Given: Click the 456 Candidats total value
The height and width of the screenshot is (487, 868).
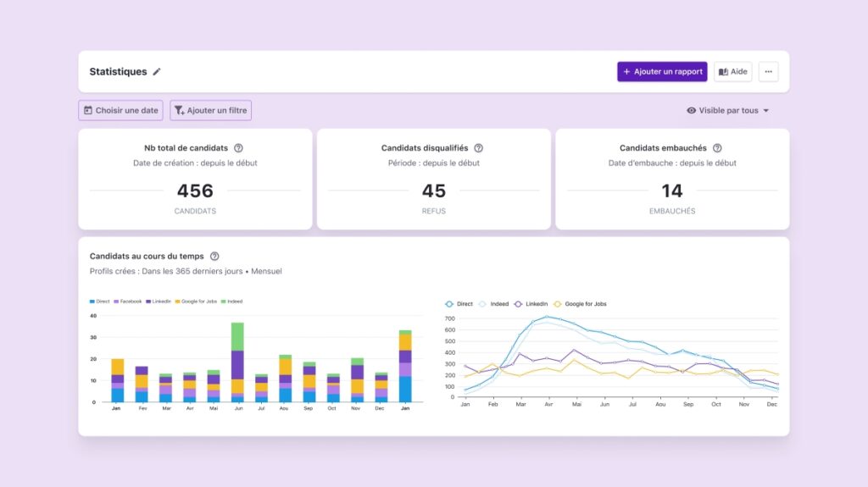Looking at the screenshot, I should [x=195, y=191].
